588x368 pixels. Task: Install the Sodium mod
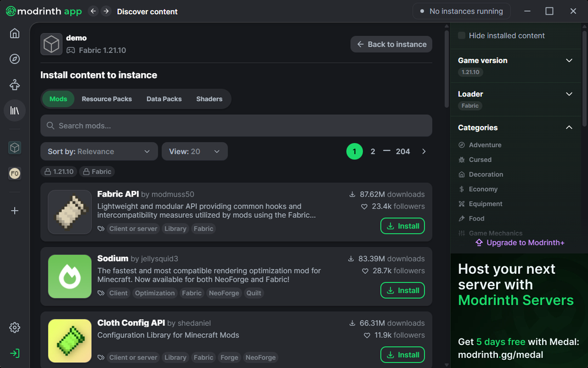(402, 290)
